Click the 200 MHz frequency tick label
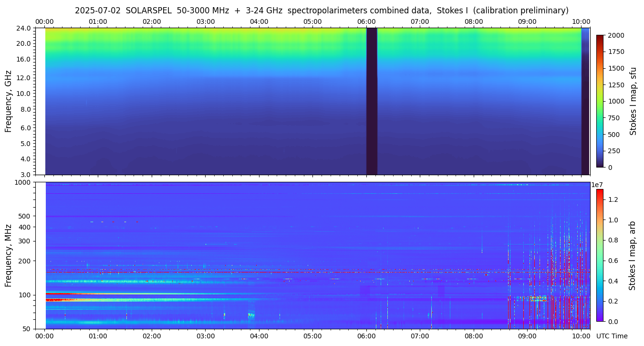The width and height of the screenshot is (644, 346). point(25,261)
